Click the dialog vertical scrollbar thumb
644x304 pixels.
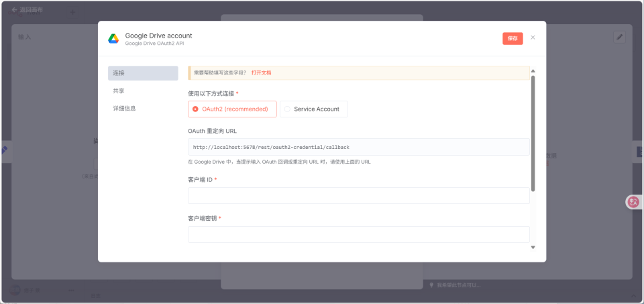533,133
